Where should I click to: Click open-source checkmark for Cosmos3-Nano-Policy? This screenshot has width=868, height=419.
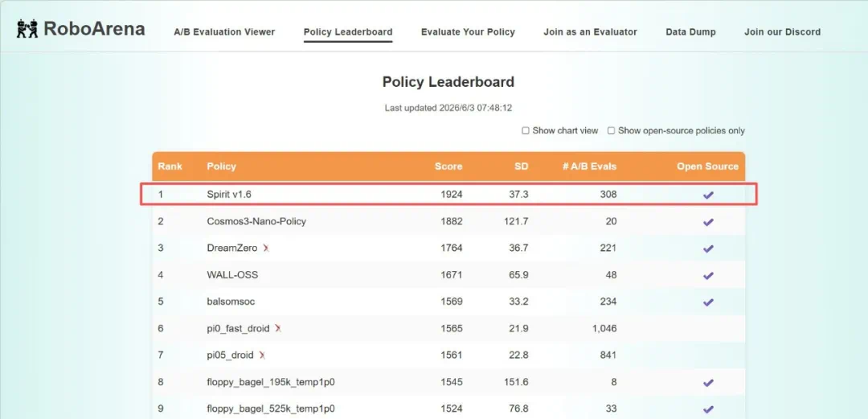click(708, 222)
